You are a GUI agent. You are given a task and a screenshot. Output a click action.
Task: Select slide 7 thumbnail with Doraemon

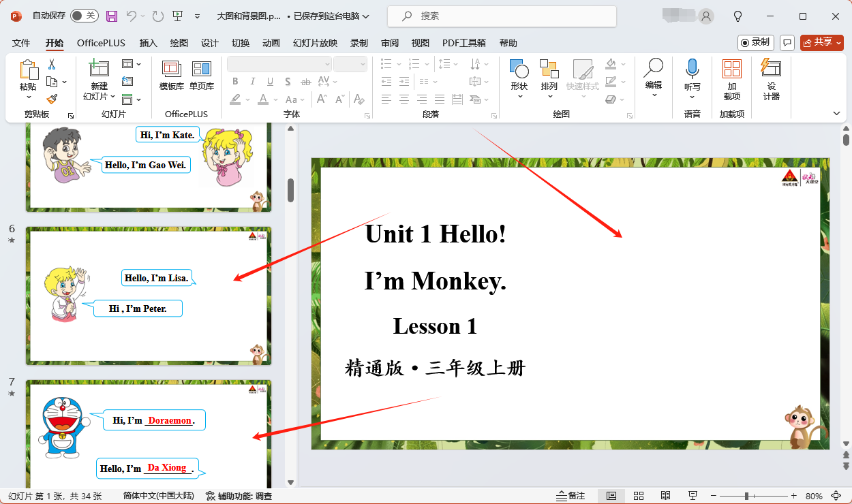tap(148, 432)
